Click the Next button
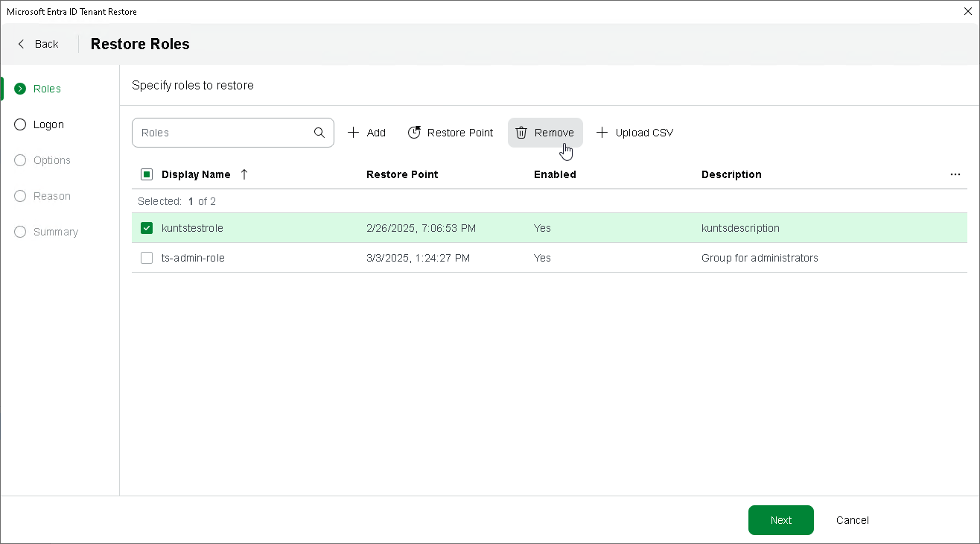This screenshot has height=544, width=980. 780,520
